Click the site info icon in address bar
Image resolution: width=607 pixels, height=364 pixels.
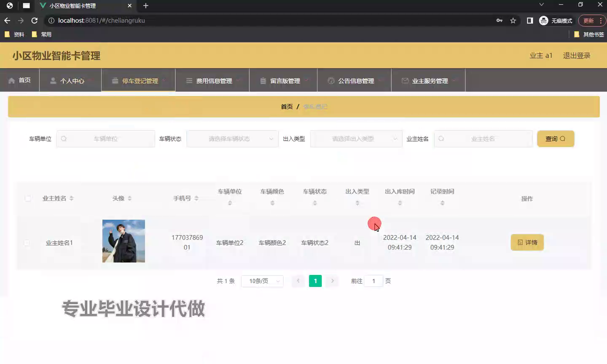point(51,20)
